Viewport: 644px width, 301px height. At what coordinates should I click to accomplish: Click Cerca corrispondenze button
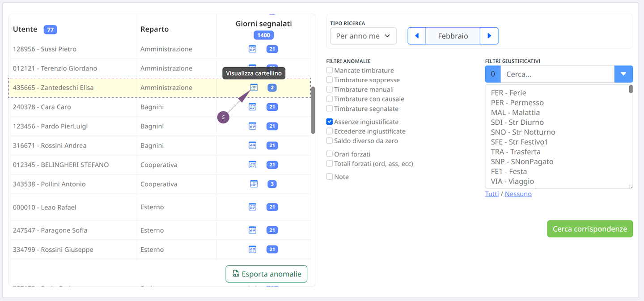pos(590,229)
